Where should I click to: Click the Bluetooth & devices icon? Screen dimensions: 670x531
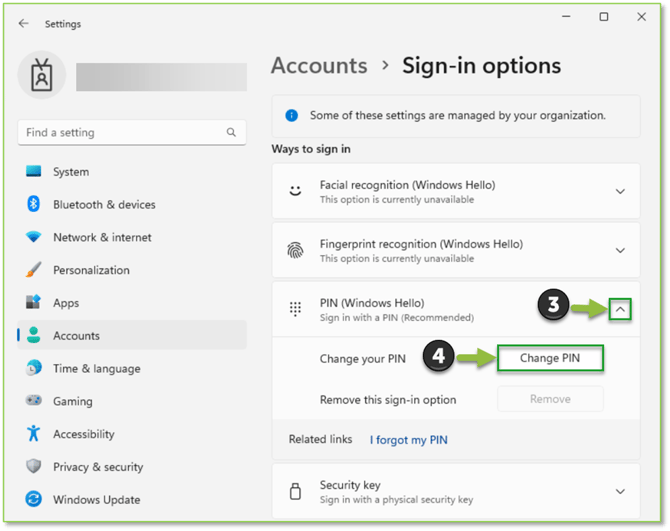(34, 204)
